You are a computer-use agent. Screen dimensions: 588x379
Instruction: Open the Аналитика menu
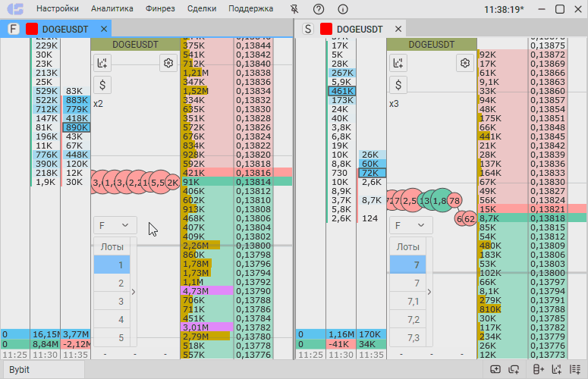point(112,8)
